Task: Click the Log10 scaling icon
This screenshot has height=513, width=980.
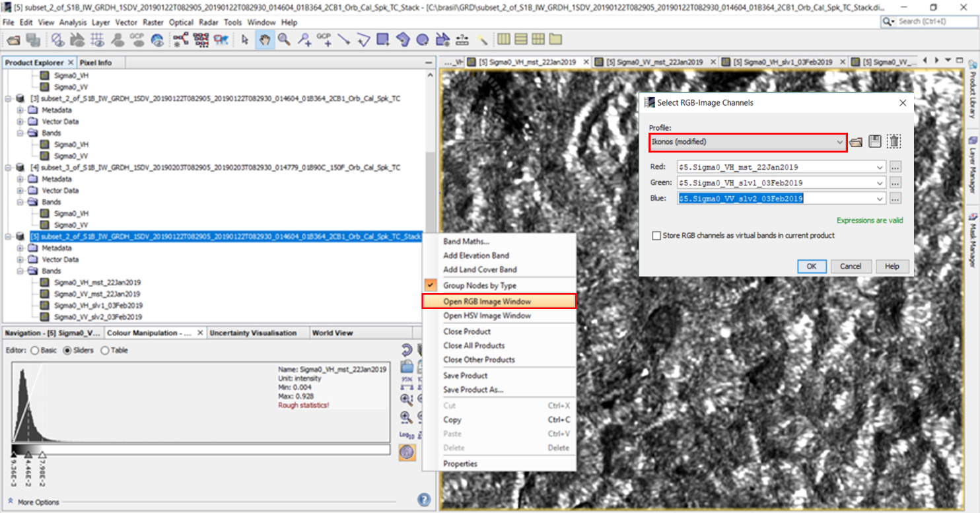Action: point(407,435)
